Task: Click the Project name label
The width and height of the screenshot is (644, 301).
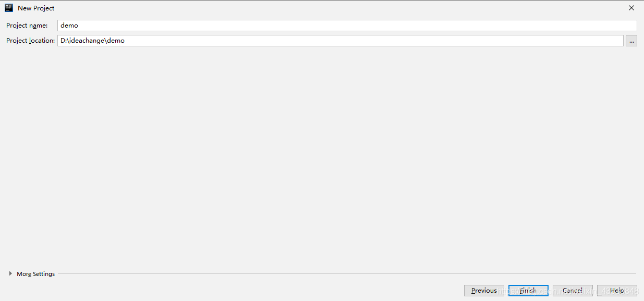Action: 27,26
